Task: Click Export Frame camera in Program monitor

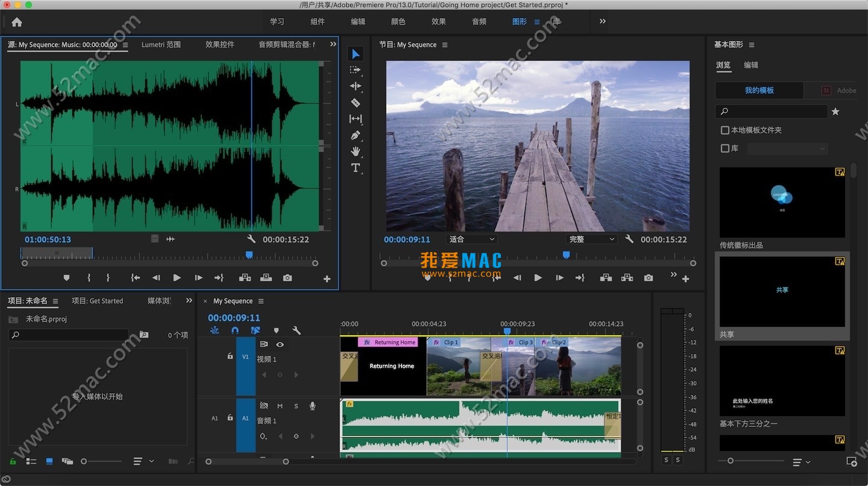Action: (648, 278)
